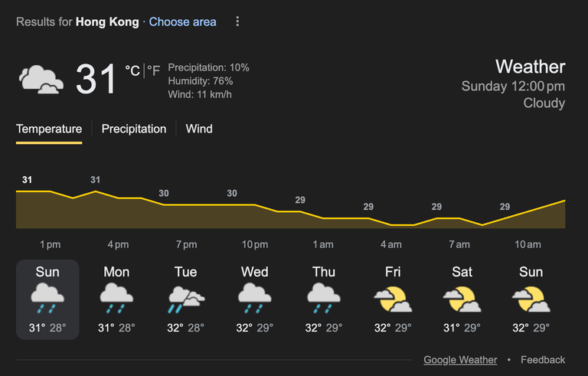
Task: Click the 1 am label on the hourly timeline
Action: [x=323, y=244]
